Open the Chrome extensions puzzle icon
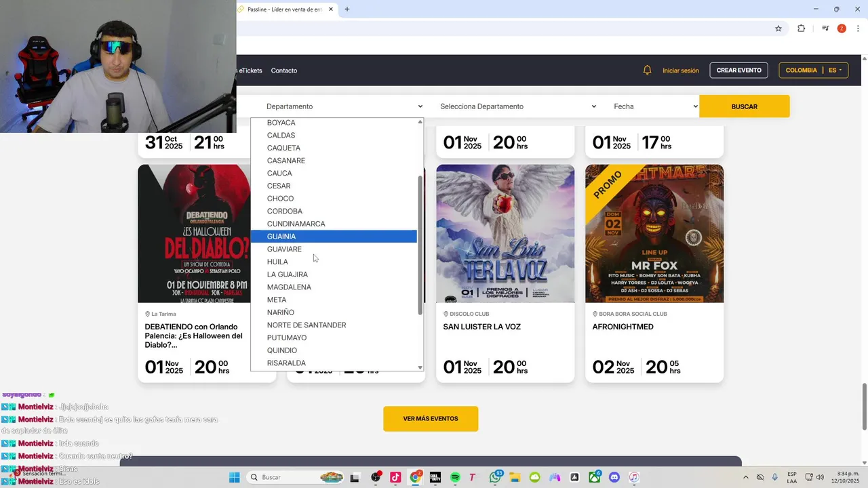The height and width of the screenshot is (488, 868). coord(801,28)
